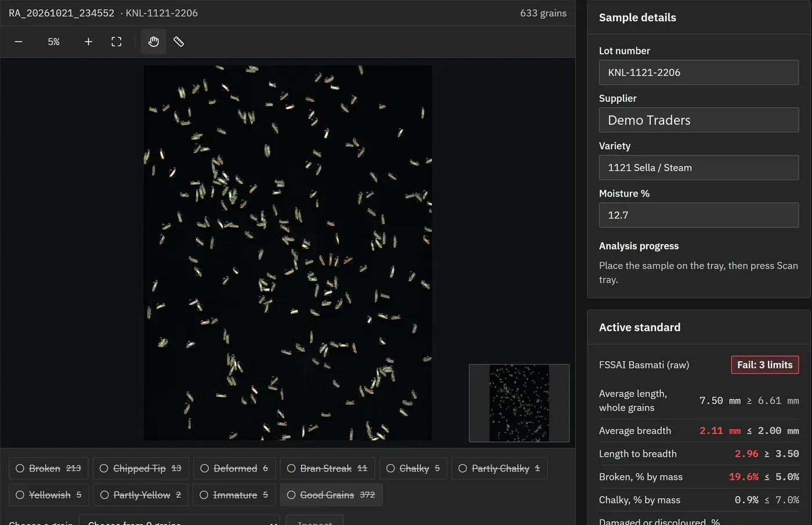Click the Chalky by mass value 0.9%

(746, 500)
